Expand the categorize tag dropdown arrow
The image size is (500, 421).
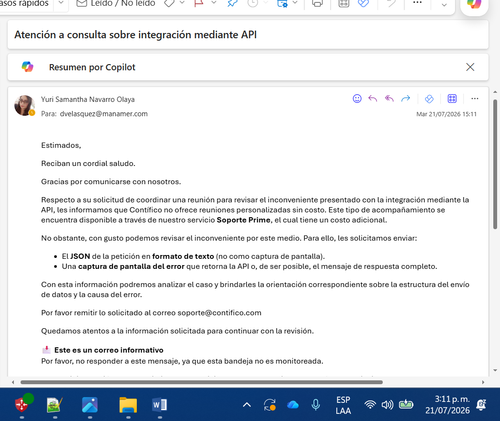[x=182, y=3]
